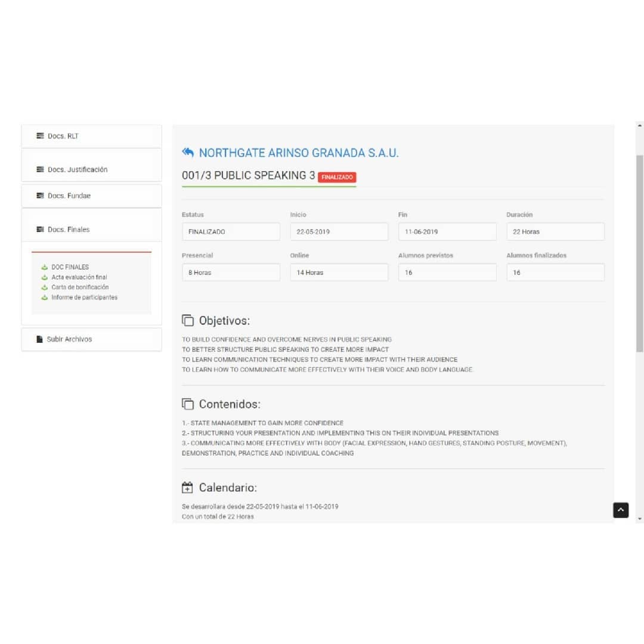Click the Duración field showing 22 Horas

coord(555,231)
